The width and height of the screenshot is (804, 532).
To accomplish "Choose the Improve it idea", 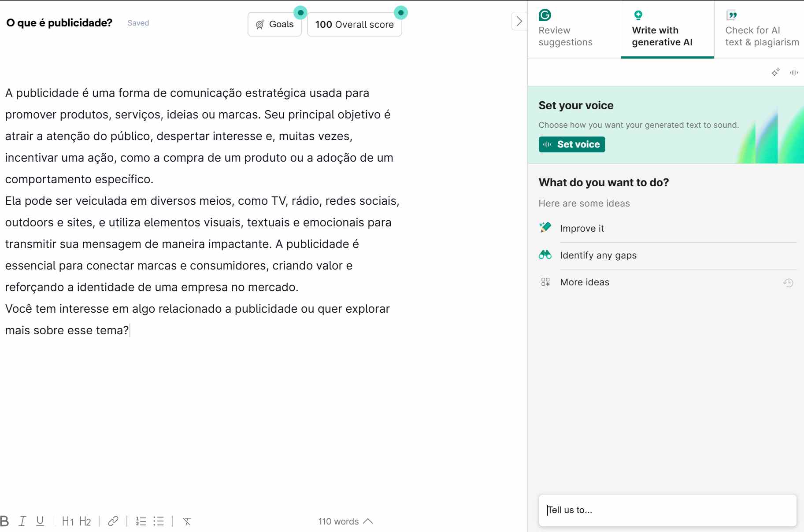I will [x=667, y=229].
